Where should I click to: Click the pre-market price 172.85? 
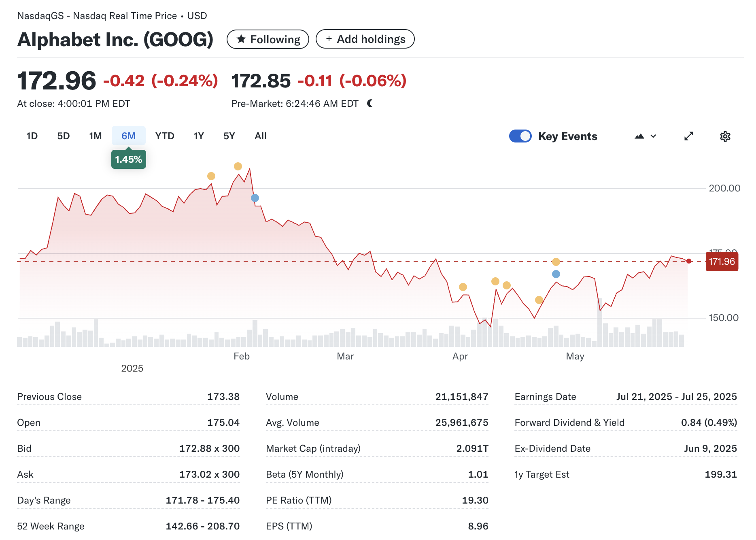pyautogui.click(x=261, y=81)
